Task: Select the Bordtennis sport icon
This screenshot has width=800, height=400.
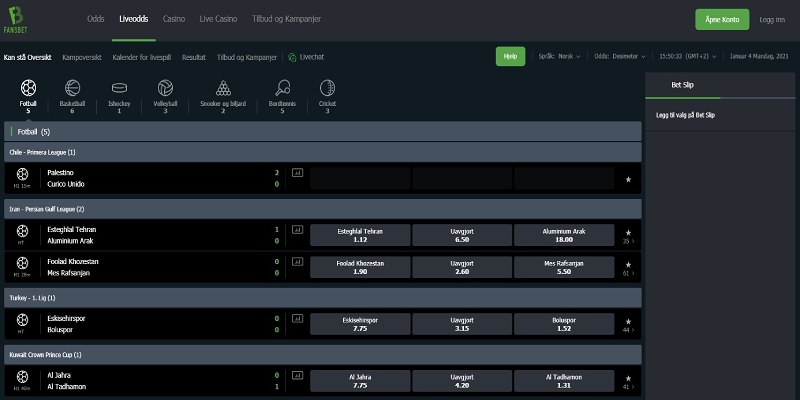Action: 282,88
